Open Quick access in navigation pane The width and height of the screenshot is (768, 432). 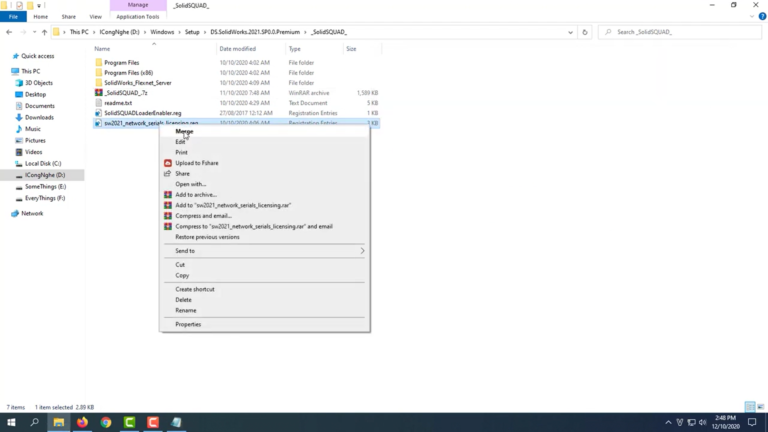38,56
